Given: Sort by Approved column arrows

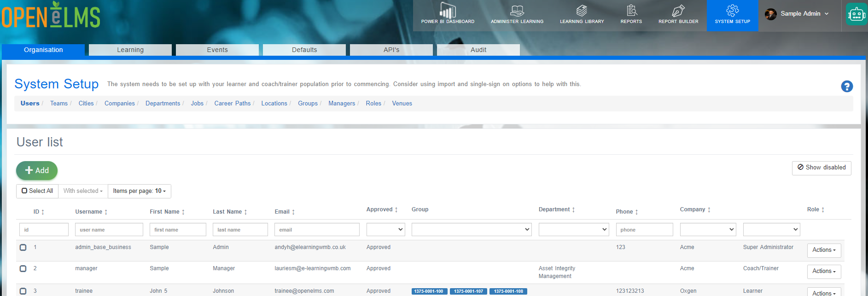Looking at the screenshot, I should pyautogui.click(x=396, y=210).
